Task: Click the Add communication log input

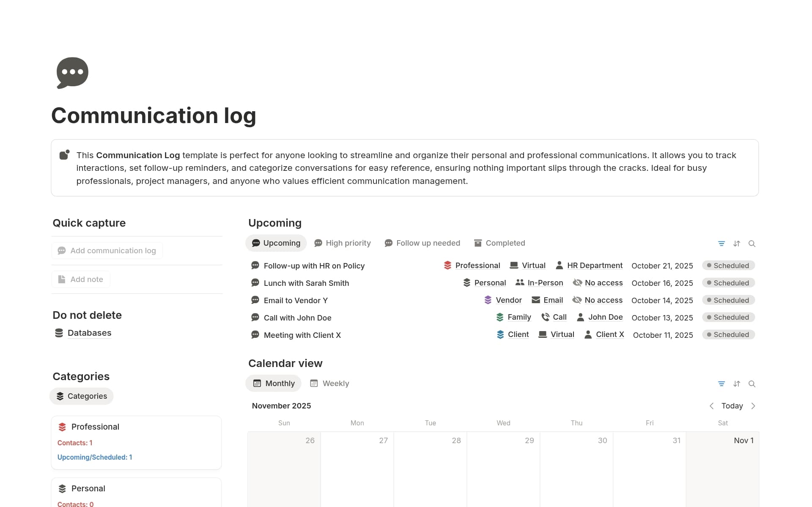Action: (x=107, y=250)
